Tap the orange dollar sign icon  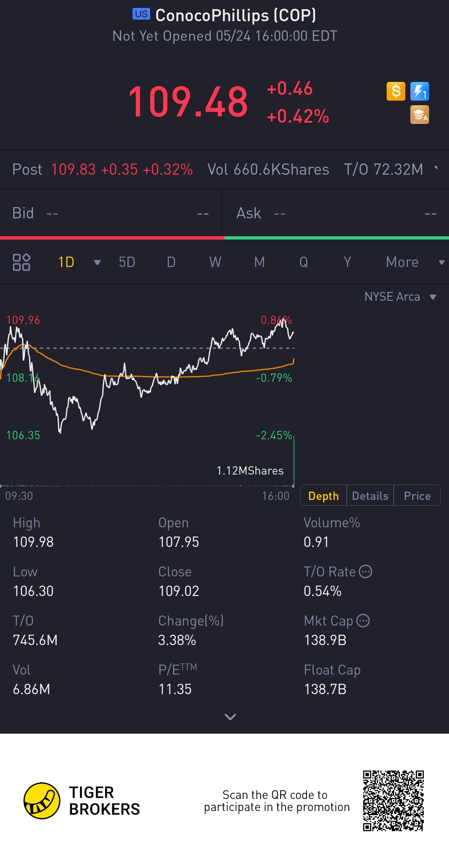click(x=396, y=91)
